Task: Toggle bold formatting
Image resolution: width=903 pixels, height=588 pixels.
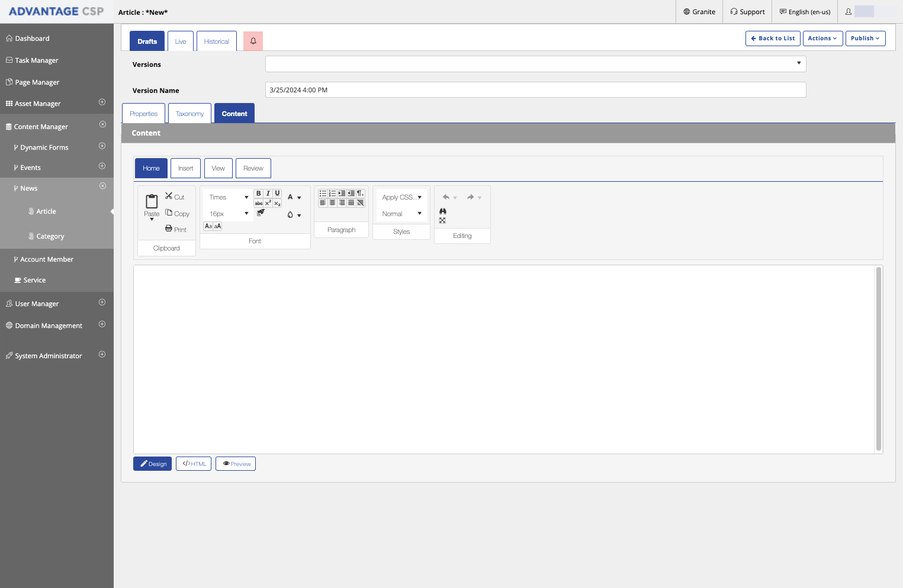Action: (x=258, y=194)
